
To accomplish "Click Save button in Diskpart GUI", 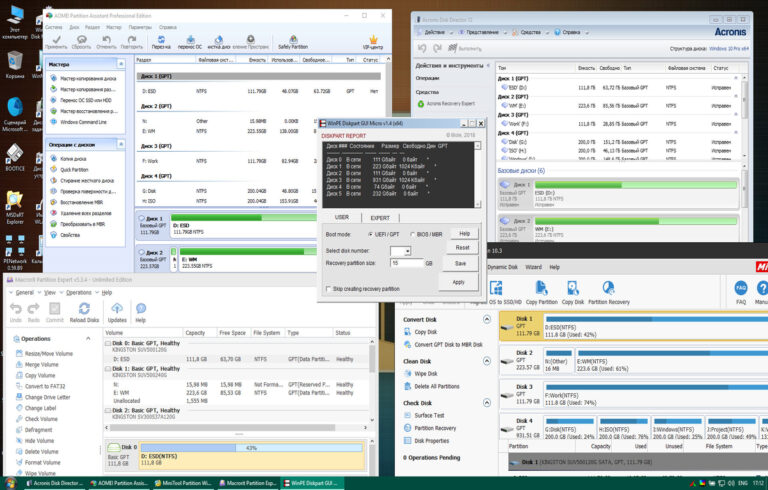I will (x=460, y=264).
